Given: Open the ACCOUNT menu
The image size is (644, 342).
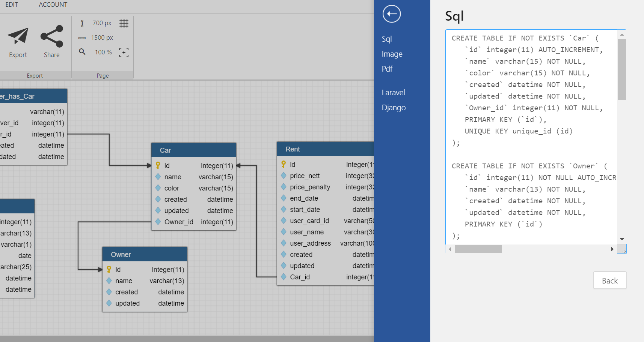Looking at the screenshot, I should (x=53, y=5).
